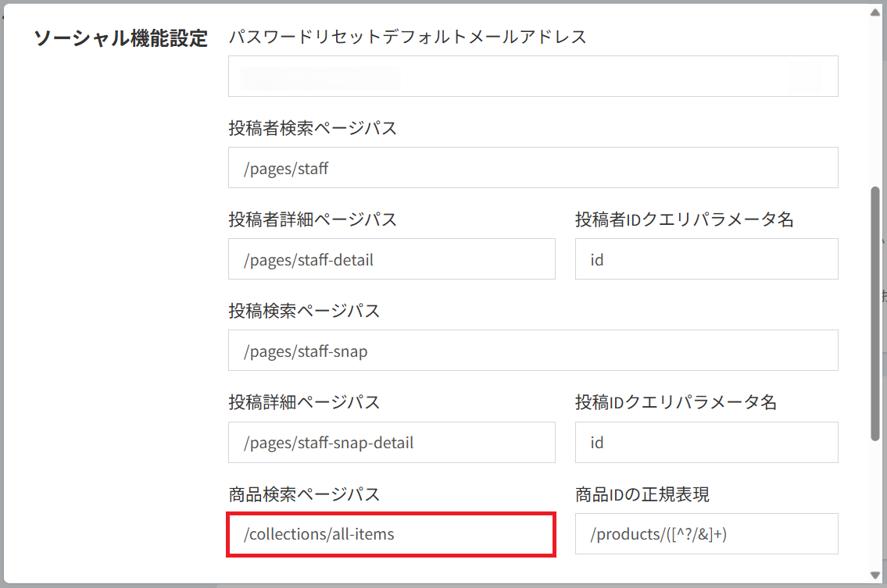Click the 投稿IDクエリパラメータ名 input containing id
The width and height of the screenshot is (887, 588).
[706, 443]
